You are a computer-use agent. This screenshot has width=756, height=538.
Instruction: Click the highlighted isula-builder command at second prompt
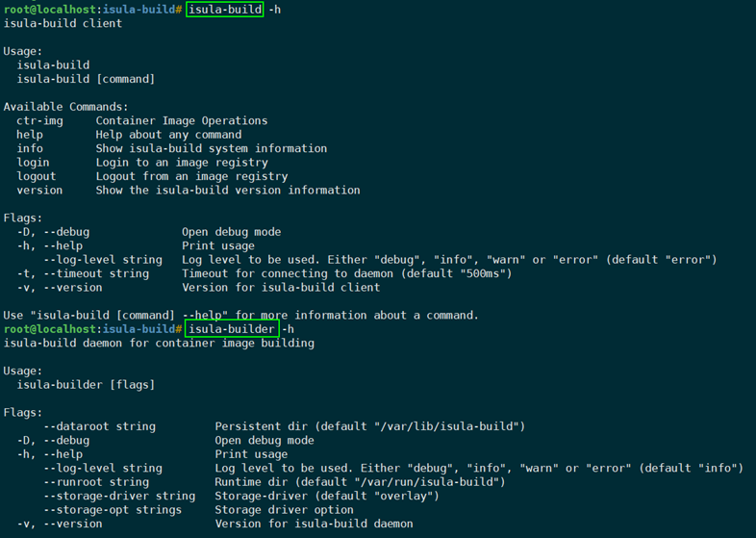[231, 329]
